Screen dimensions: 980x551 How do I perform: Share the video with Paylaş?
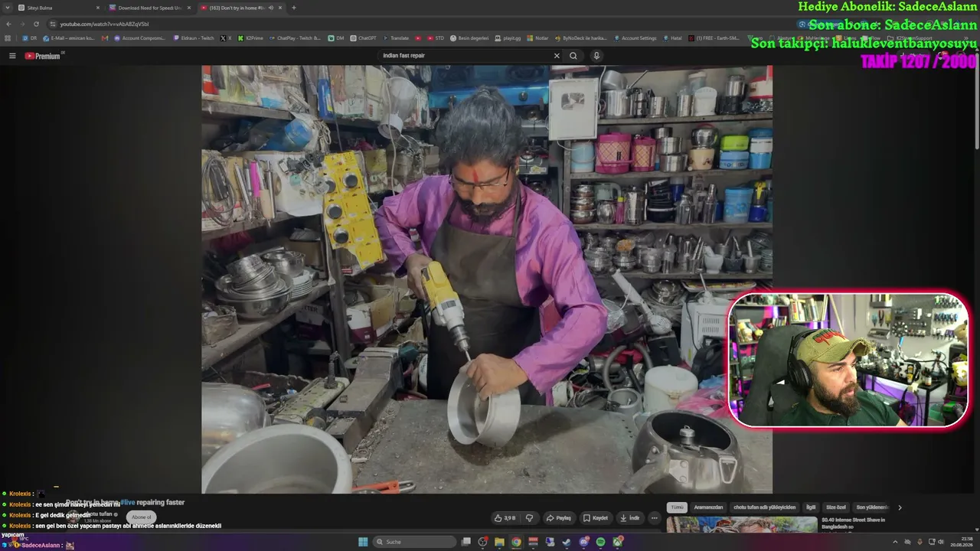point(558,518)
